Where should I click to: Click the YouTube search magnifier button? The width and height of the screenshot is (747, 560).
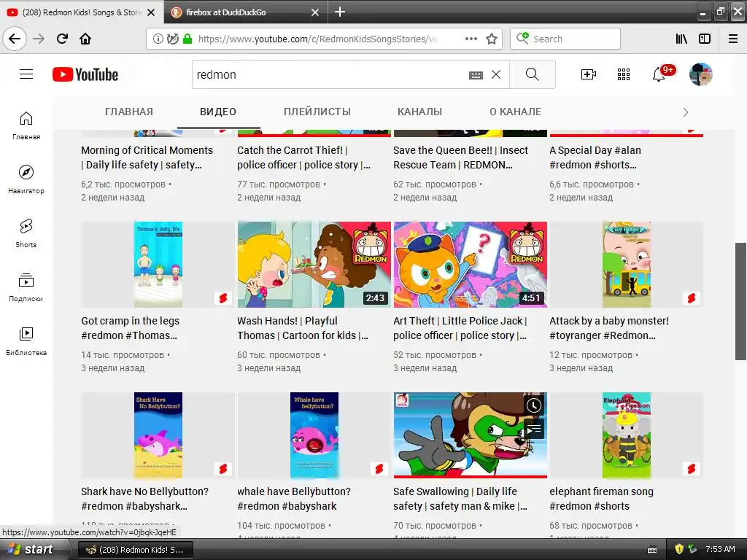point(532,74)
